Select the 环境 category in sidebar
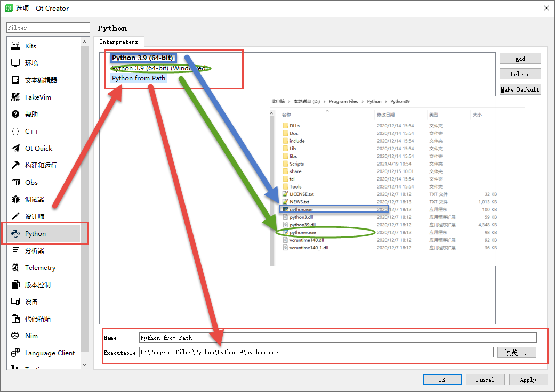555x392 pixels. [x=44, y=63]
